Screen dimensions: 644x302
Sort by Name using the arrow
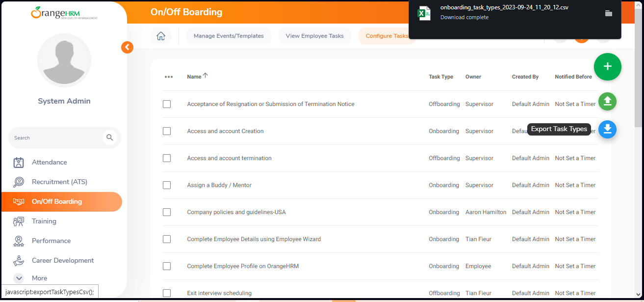tap(206, 76)
